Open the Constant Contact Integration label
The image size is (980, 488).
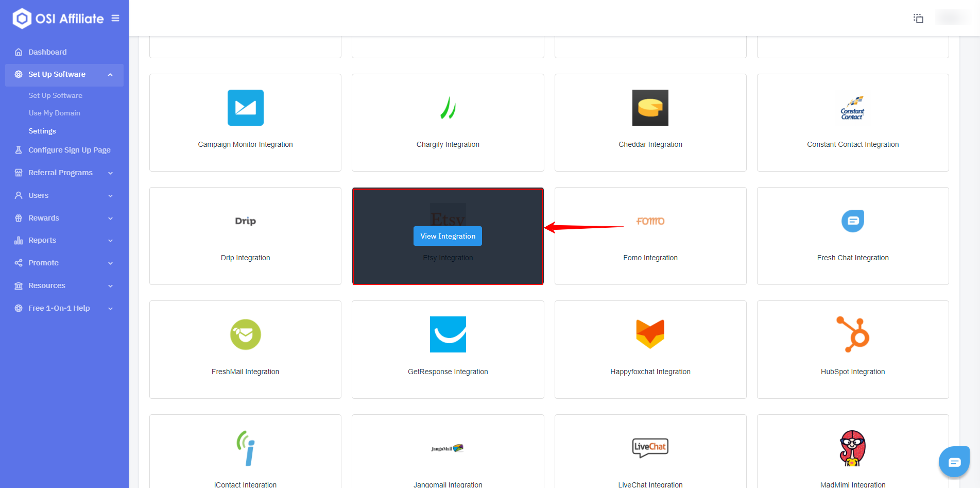[x=853, y=144]
